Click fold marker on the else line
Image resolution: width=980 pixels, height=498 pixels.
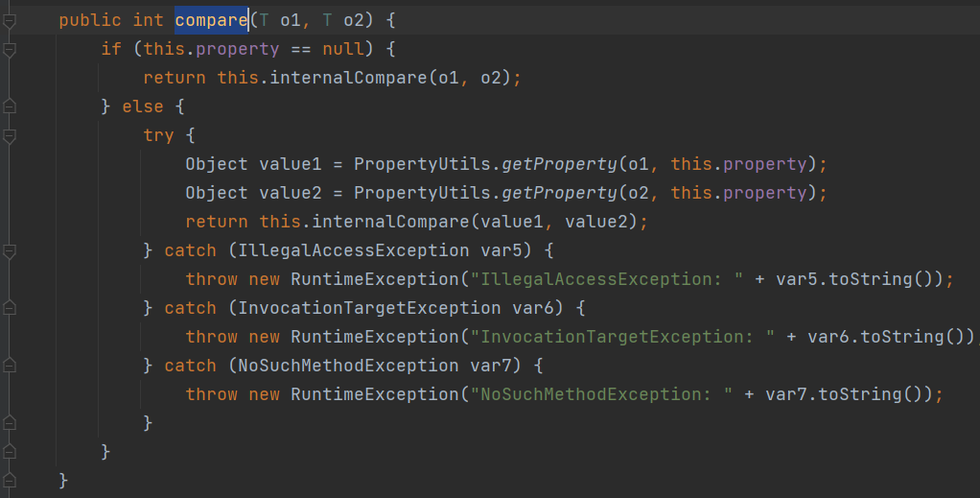pos(10,107)
